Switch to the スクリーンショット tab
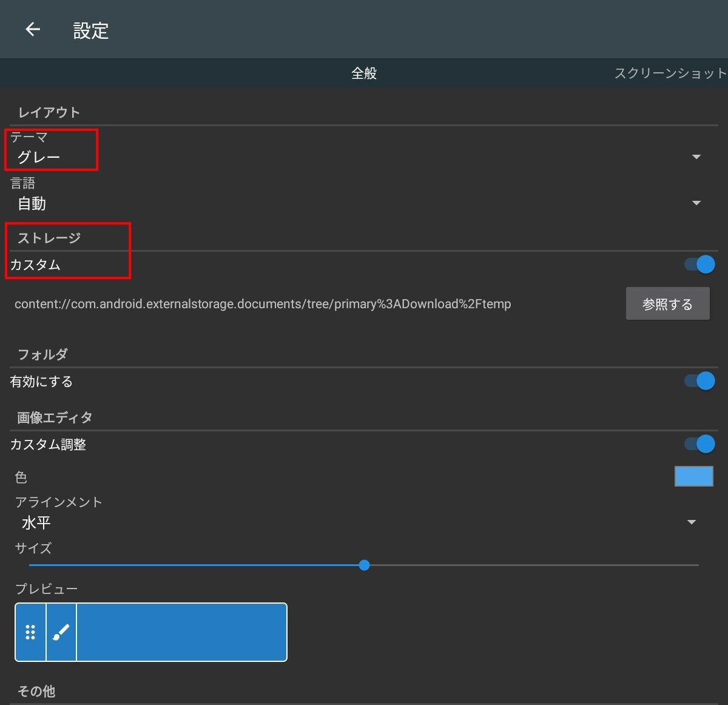 point(670,73)
